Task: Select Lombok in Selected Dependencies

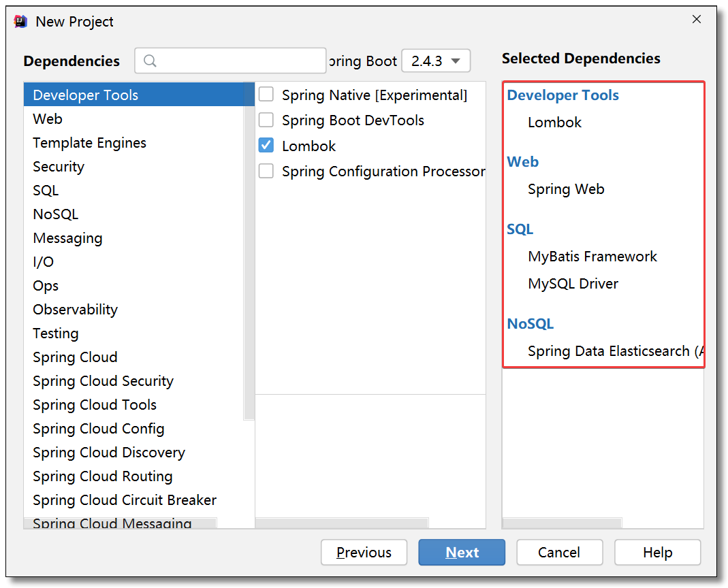Action: pos(554,122)
